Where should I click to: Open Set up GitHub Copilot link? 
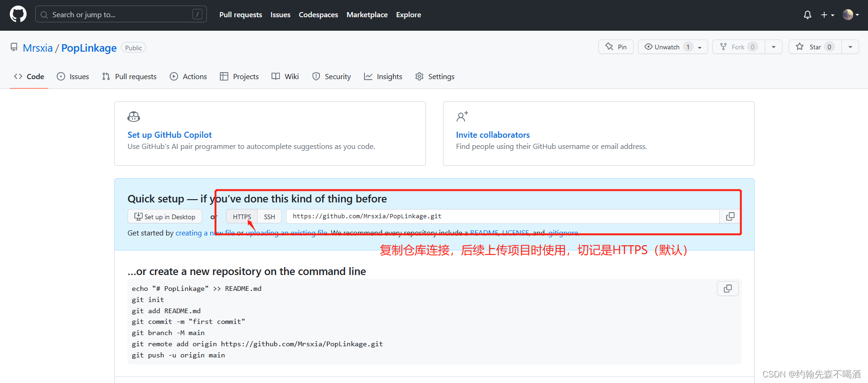pos(170,134)
